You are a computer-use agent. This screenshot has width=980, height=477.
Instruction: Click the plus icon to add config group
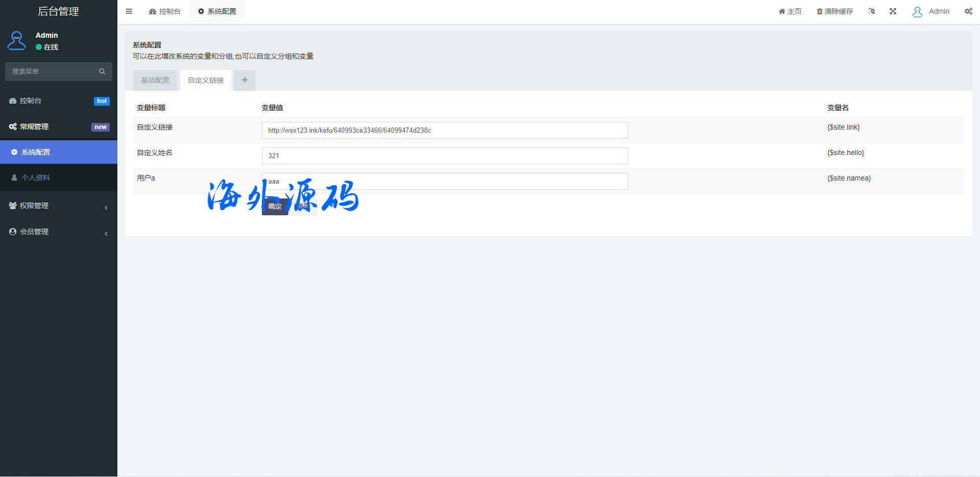pos(244,80)
